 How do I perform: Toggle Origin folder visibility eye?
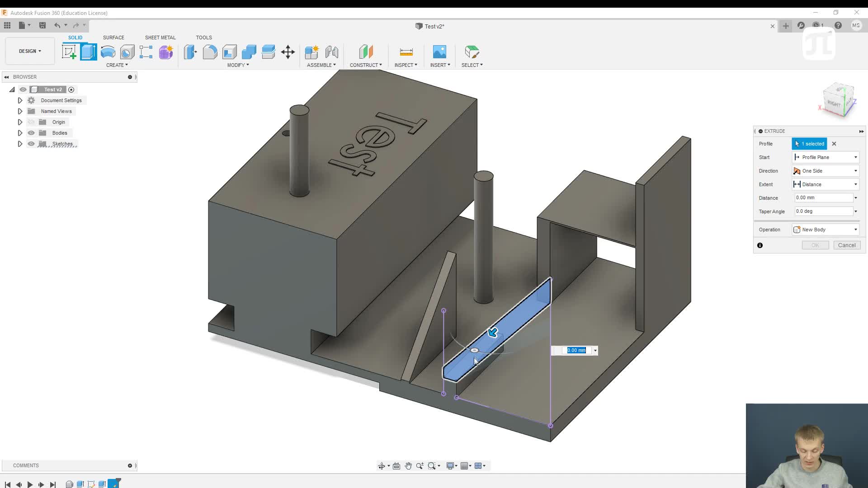pos(31,122)
